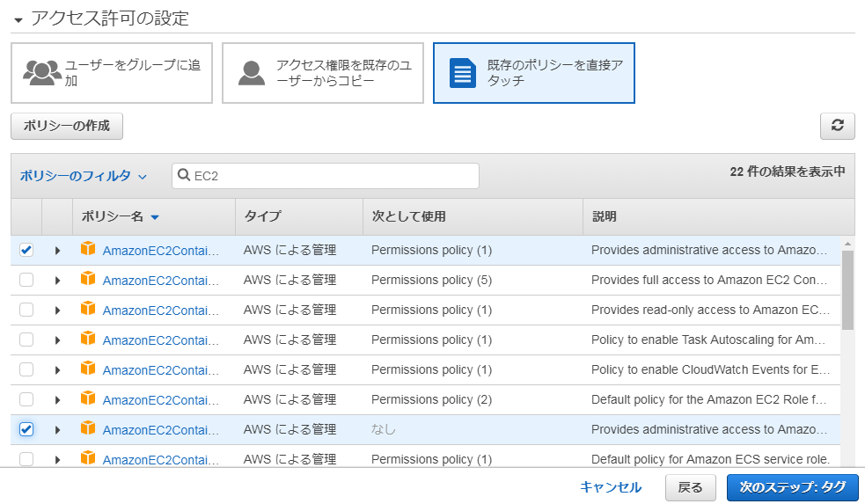Check the Amazon EC2 Role default policy checkbox
The height and width of the screenshot is (504, 865).
pyautogui.click(x=26, y=398)
